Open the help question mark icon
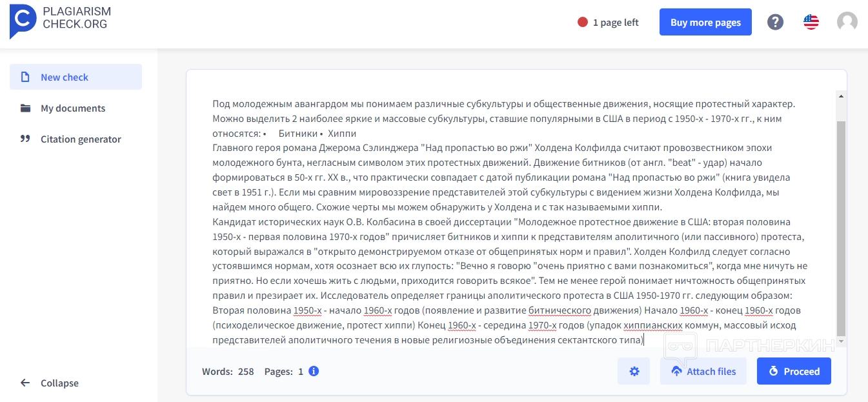The height and width of the screenshot is (402, 868). pos(775,22)
